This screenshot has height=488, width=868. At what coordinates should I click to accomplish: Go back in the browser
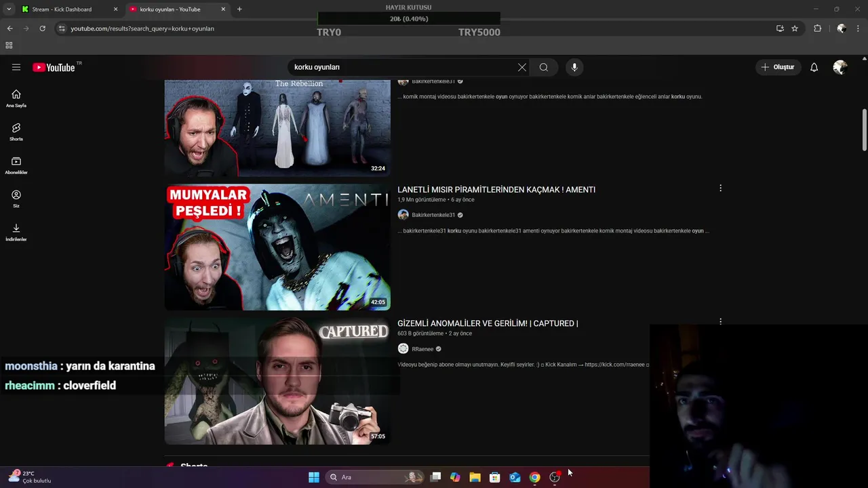point(9,28)
